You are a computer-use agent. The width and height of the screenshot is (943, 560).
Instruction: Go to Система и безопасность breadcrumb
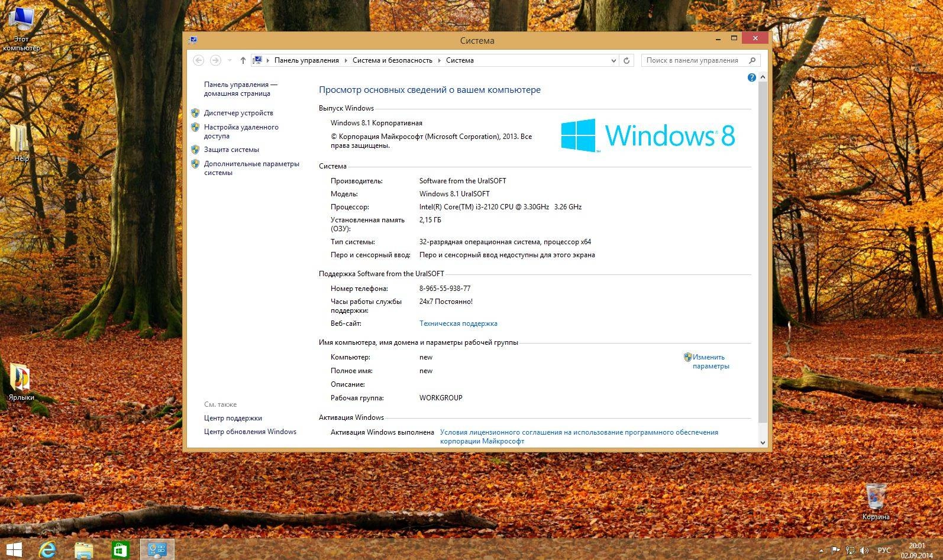tap(392, 60)
